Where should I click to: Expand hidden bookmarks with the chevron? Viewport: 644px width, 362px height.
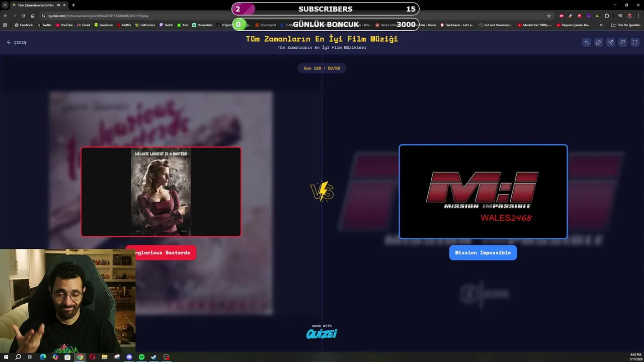tap(601, 25)
